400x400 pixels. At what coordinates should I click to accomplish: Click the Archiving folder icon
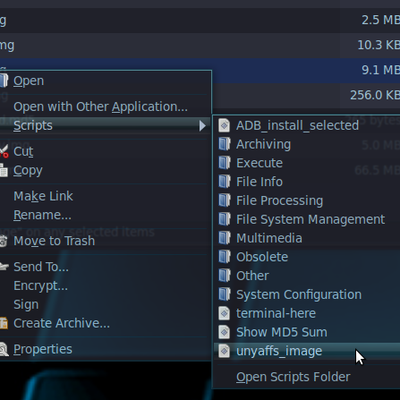(x=224, y=144)
